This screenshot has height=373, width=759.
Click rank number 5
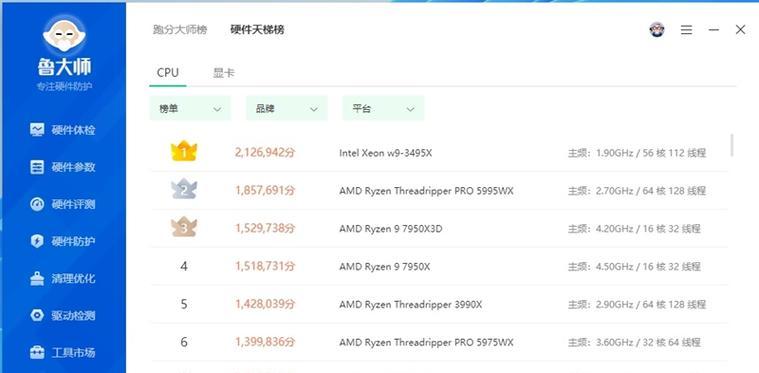point(184,304)
